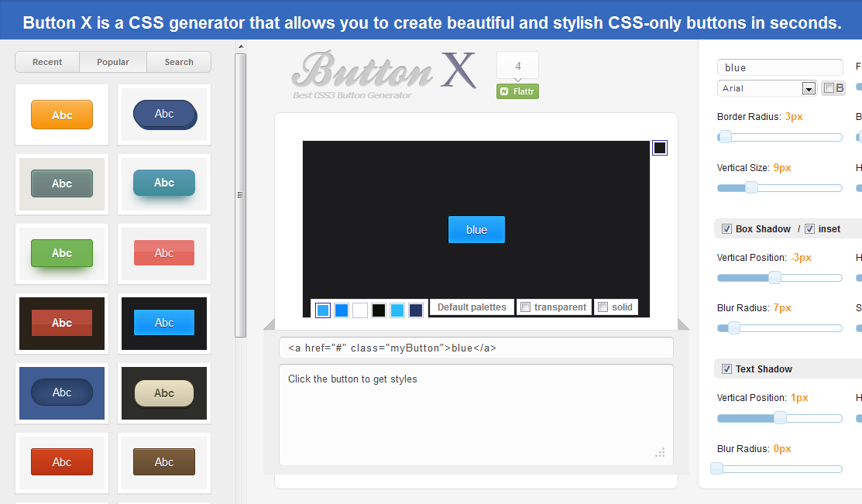Screen dimensions: 862x504
Task: Click the text field containing blue
Action: pos(779,67)
